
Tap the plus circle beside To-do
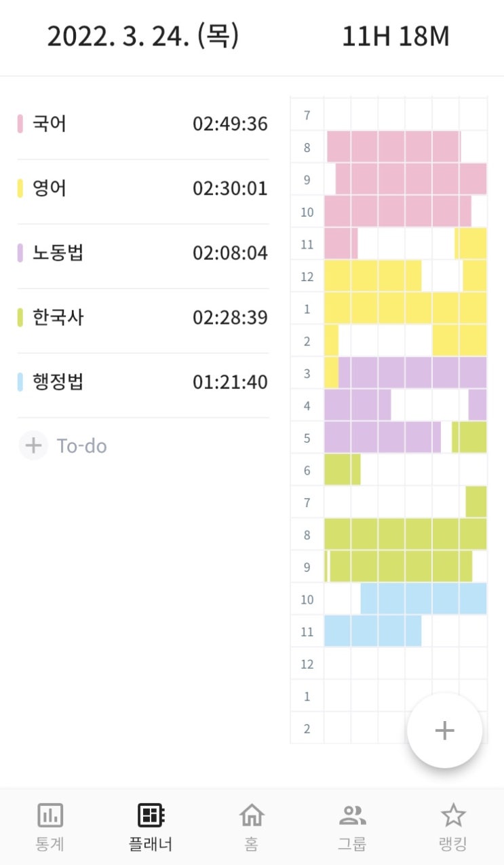click(33, 446)
